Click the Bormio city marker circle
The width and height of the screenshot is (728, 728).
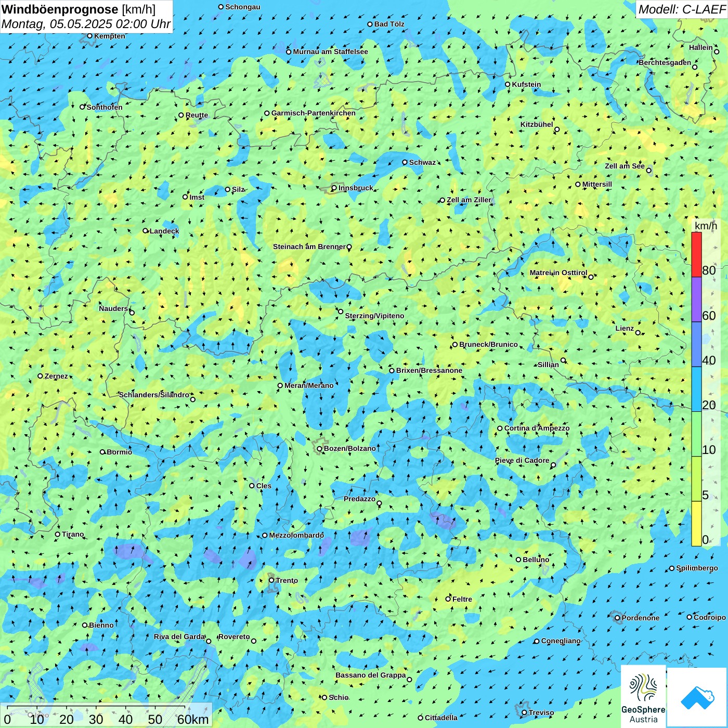coord(102,452)
